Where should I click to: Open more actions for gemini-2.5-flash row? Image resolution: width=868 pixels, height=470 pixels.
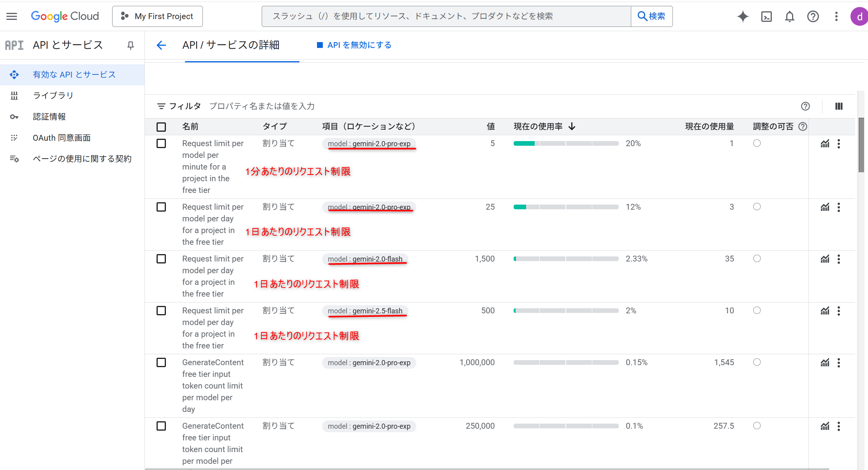(839, 311)
